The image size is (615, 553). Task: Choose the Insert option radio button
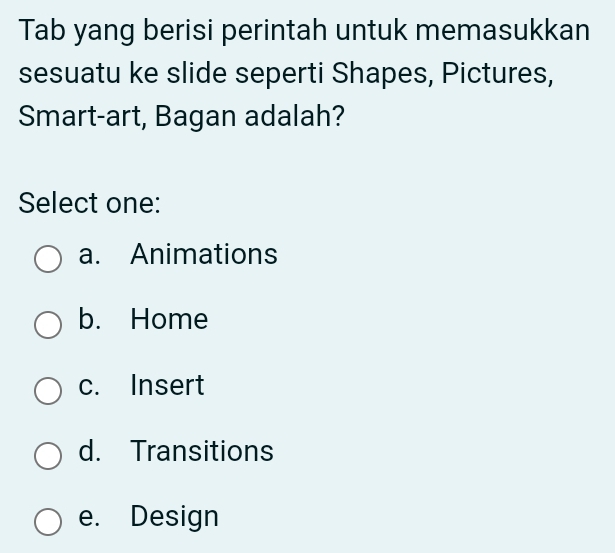tap(48, 391)
